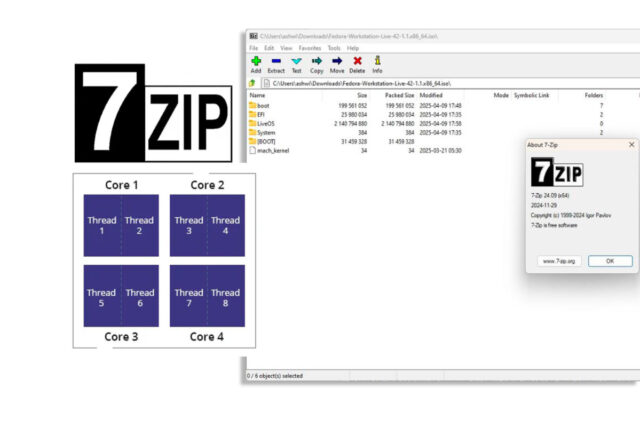Click the 2025-03-21 05:30 modified date
The image size is (640, 427).
tap(440, 150)
